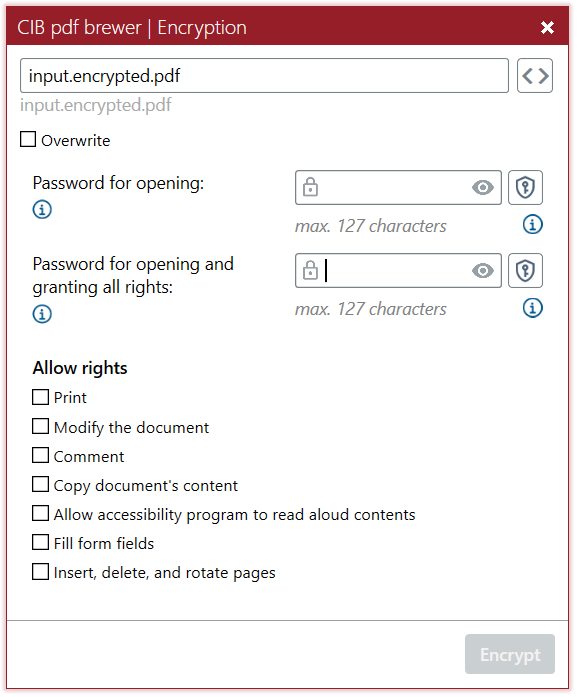Click the shield key icon for the all-rights password
The image size is (577, 697).
525,271
